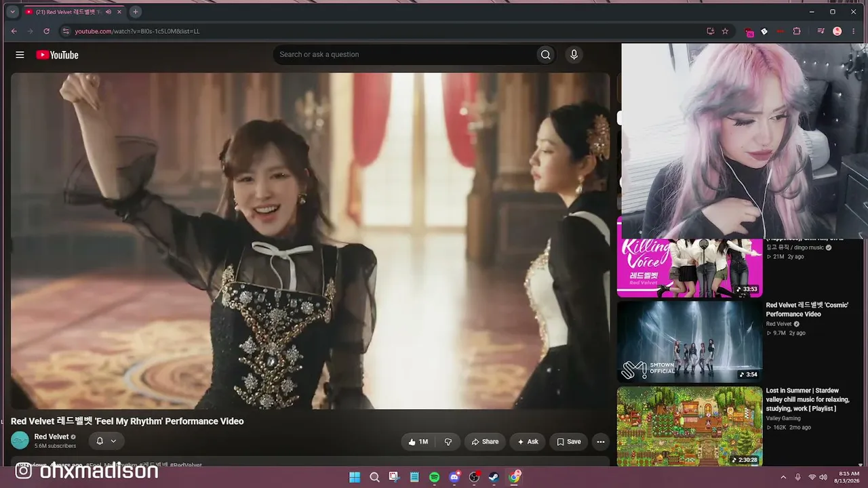Go back with the browser back arrow

point(14,31)
